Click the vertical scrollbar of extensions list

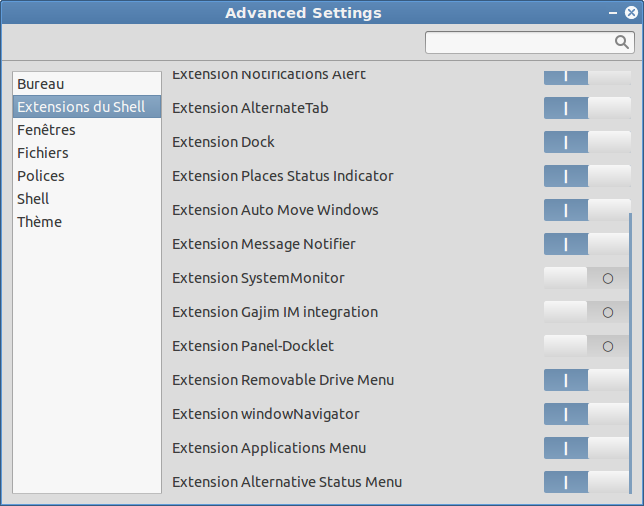click(x=630, y=353)
